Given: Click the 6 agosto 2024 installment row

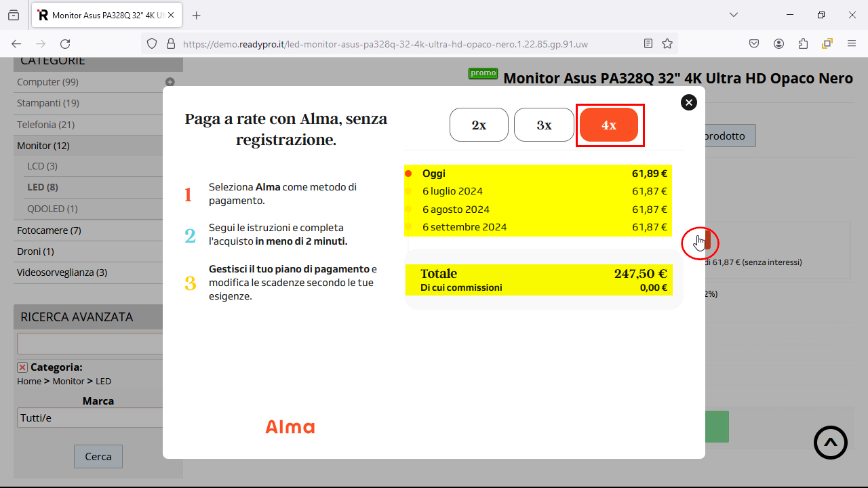Looking at the screenshot, I should 538,209.
